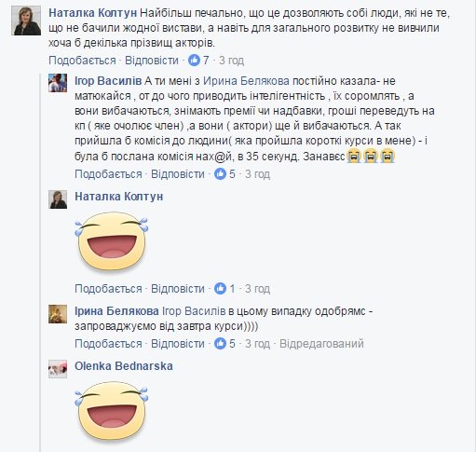Open Ігор Василів's avatar thumbnail
476x452 pixels.
(x=58, y=83)
